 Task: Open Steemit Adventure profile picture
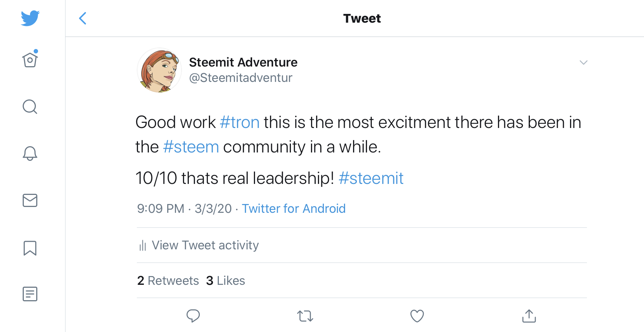pyautogui.click(x=160, y=70)
